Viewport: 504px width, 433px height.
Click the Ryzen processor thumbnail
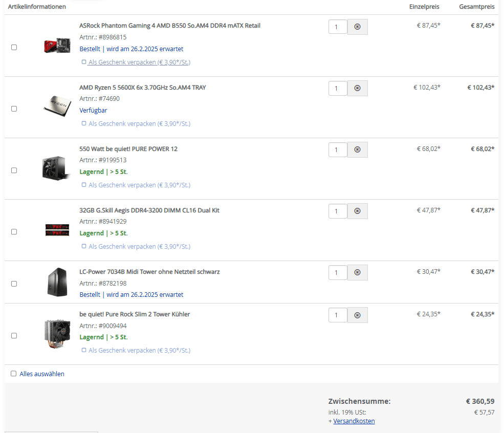(x=57, y=106)
